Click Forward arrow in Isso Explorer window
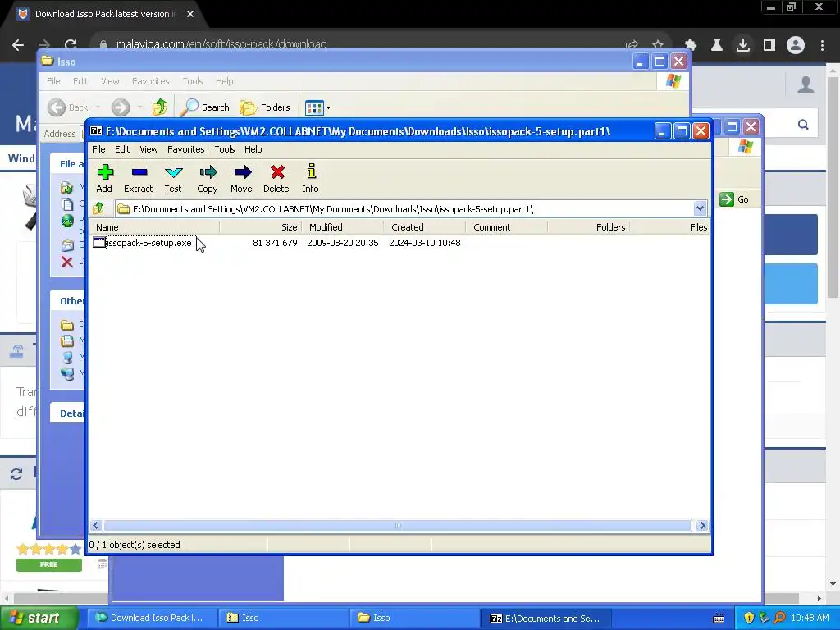Viewport: 840px width, 630px height. click(x=121, y=107)
